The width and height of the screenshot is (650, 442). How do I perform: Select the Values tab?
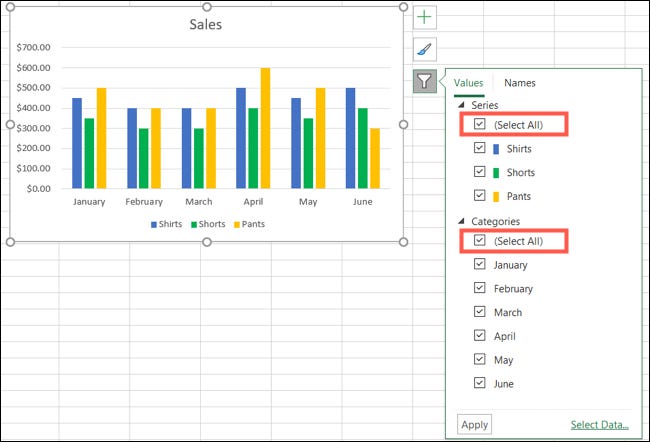[x=468, y=83]
